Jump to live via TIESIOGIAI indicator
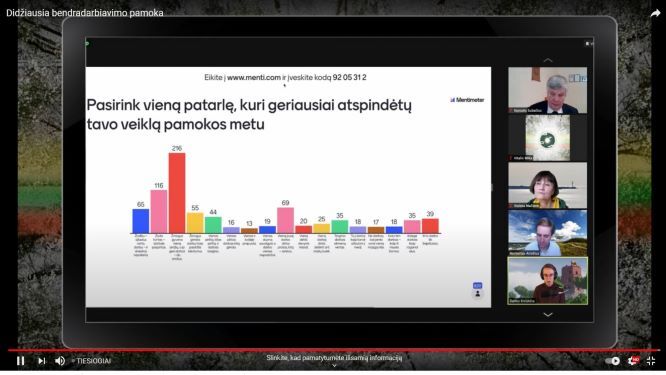The height and width of the screenshot is (375, 666). (x=92, y=361)
